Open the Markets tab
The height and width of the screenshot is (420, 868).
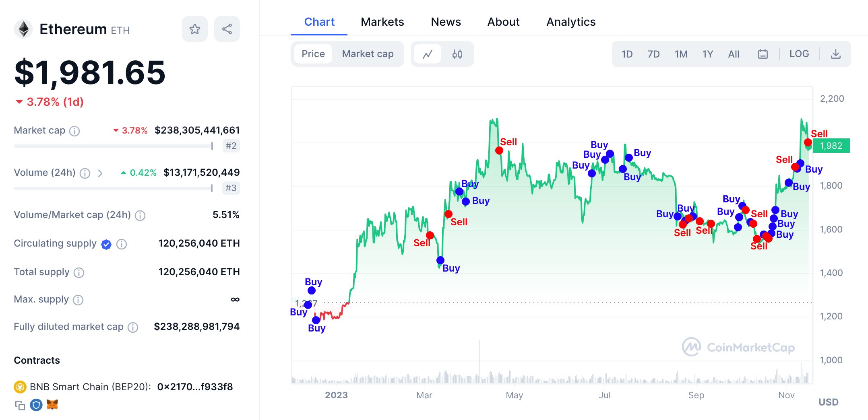coord(382,22)
